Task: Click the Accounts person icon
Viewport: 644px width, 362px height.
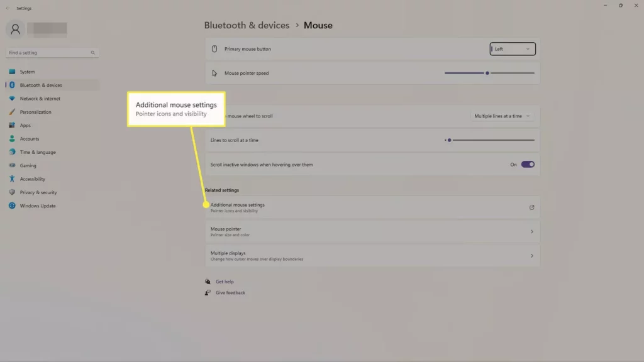Action: click(x=12, y=139)
